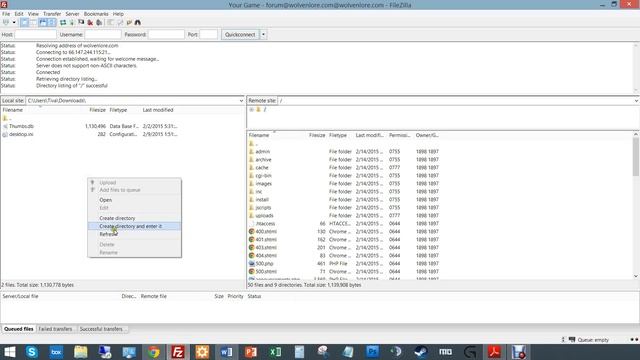The image size is (640, 360).
Task: Toggle the local directory tree display
Action: click(33, 22)
